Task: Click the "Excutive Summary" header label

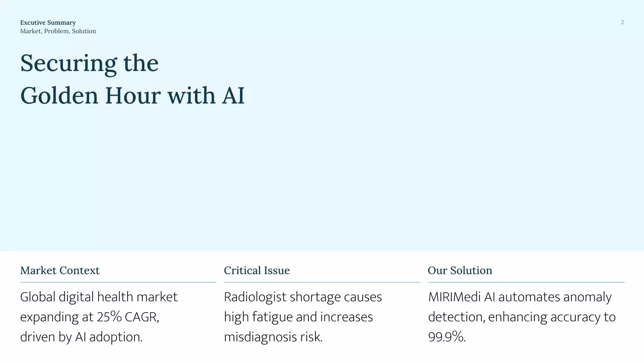Action: (48, 23)
